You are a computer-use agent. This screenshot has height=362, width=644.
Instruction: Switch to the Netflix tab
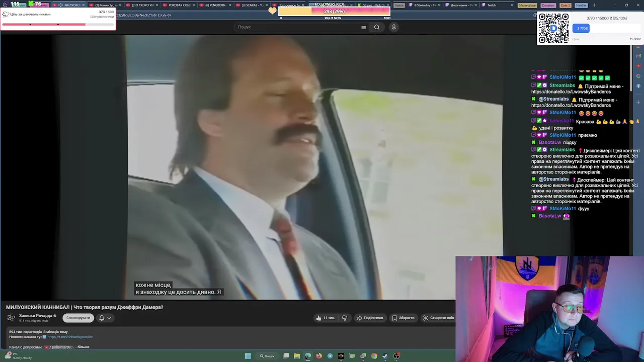click(581, 5)
